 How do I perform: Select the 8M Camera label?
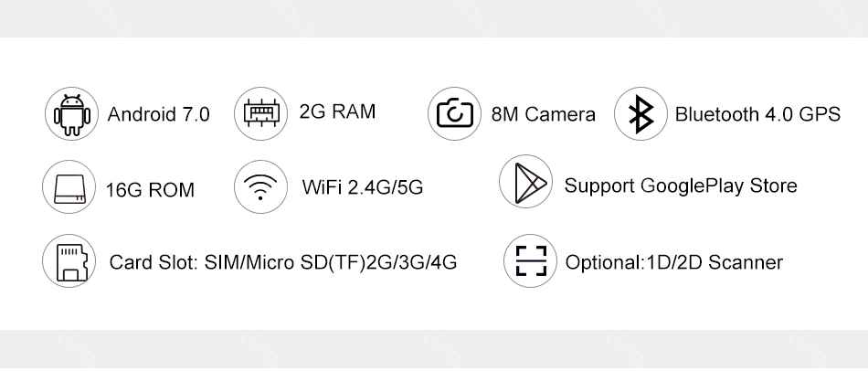[543, 114]
